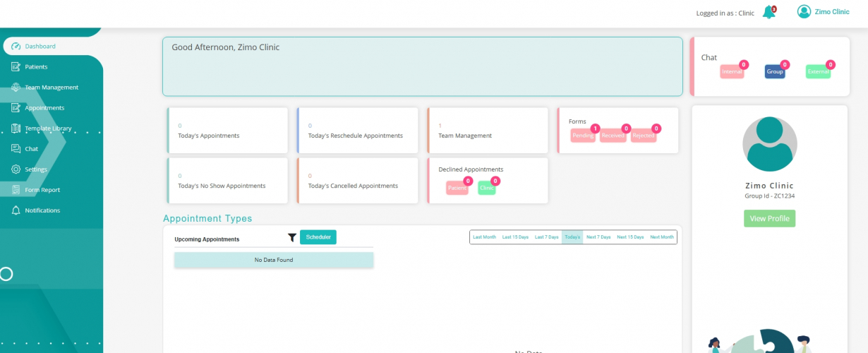Screen dimensions: 868x353
Task: Open Chat from sidebar label
Action: coord(32,149)
